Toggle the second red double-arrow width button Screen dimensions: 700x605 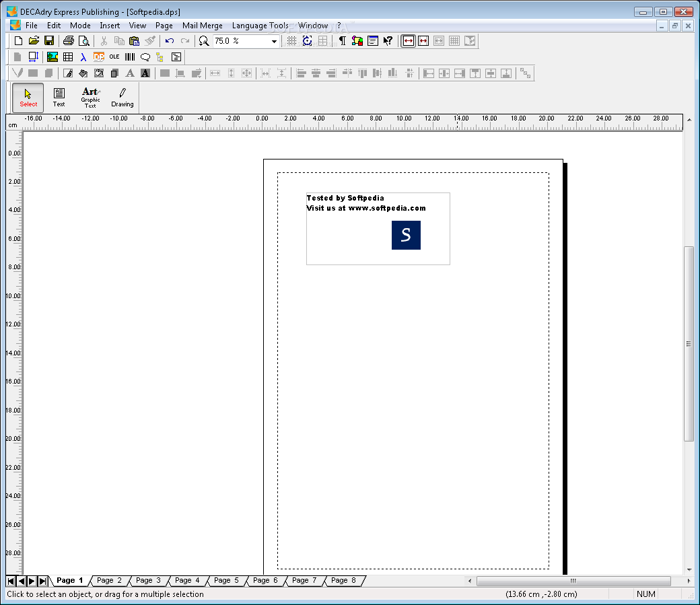pos(423,41)
